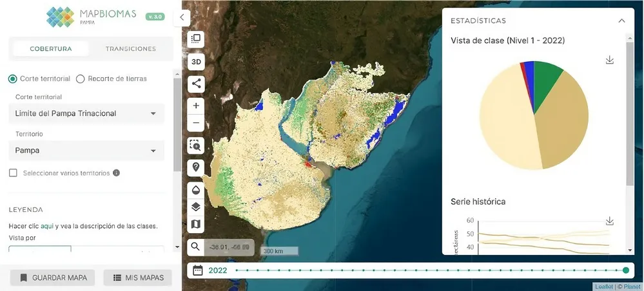
Task: Collapse the Estadísticas panel
Action: 621,21
